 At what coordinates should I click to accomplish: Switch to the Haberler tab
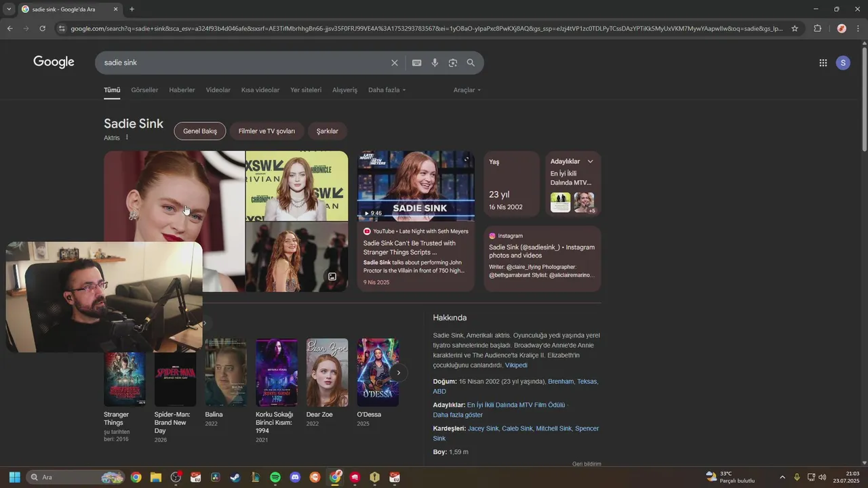pos(182,89)
